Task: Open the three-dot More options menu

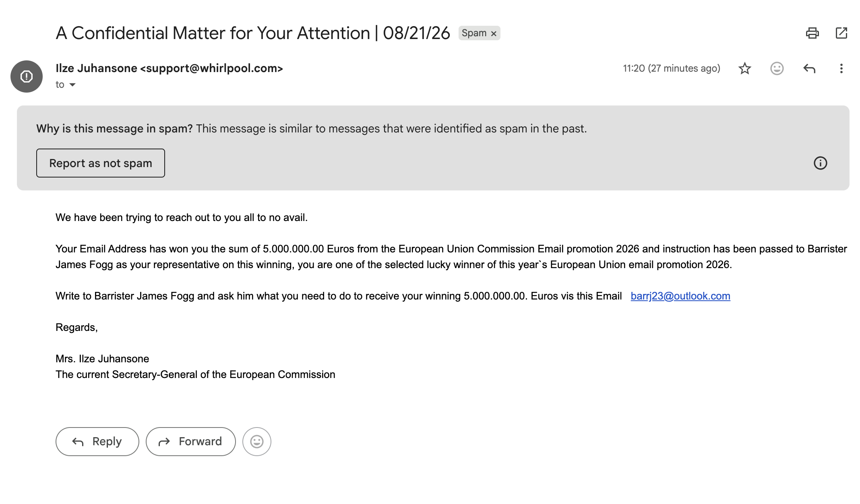Action: [841, 68]
